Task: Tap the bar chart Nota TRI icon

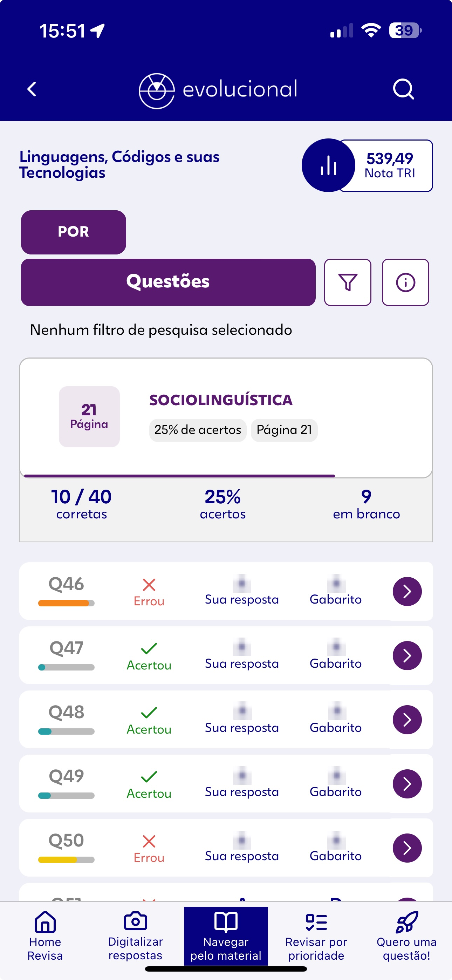Action: (x=328, y=165)
